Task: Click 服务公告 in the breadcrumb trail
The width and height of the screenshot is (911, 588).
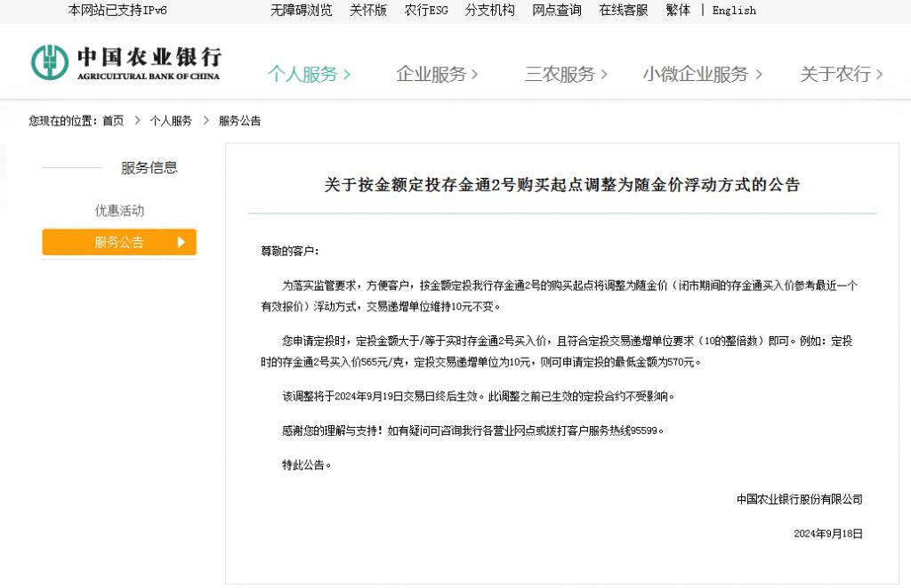Action: coord(239,121)
